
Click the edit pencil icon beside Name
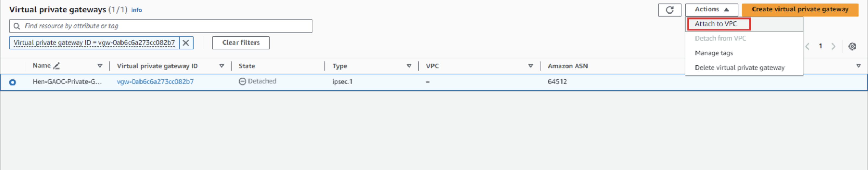click(x=57, y=66)
